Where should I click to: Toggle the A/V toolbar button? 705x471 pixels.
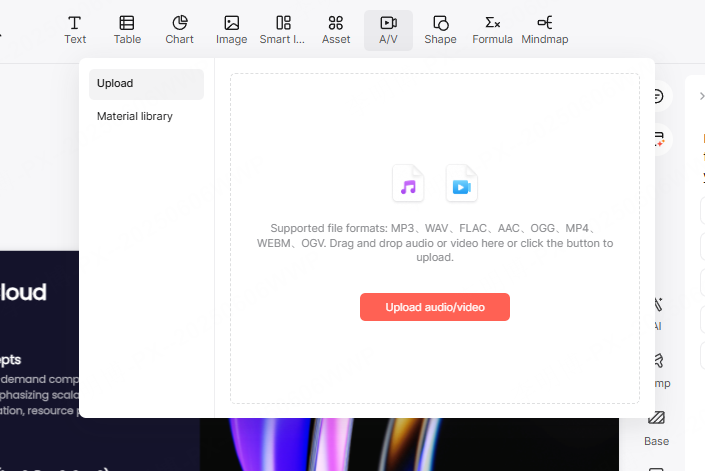pyautogui.click(x=388, y=30)
